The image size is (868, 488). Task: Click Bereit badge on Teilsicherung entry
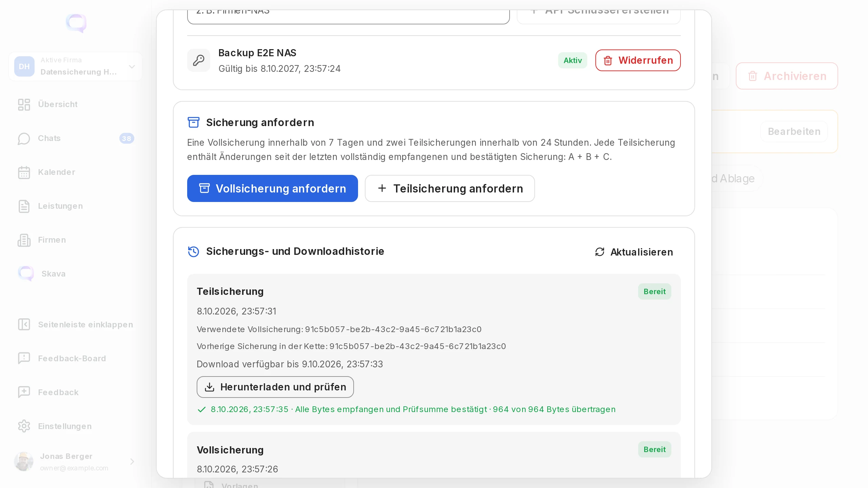(x=655, y=291)
